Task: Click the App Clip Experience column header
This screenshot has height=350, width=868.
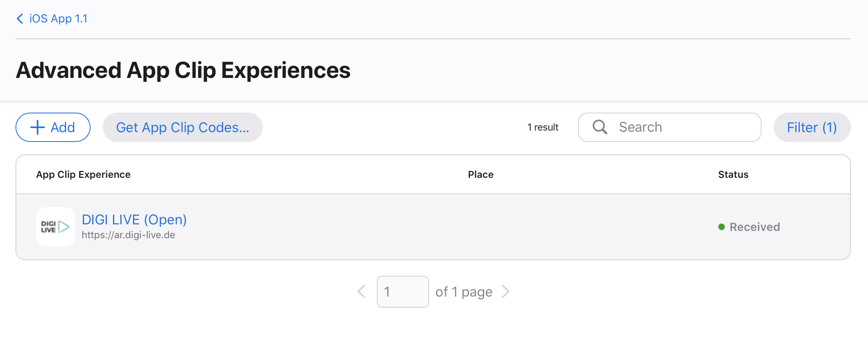Action: (x=83, y=175)
